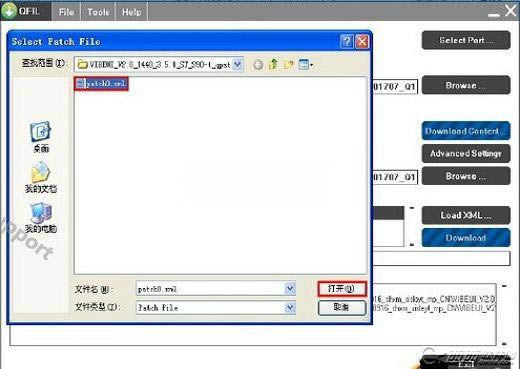
Task: Go back to previous folder icon
Action: (x=258, y=64)
